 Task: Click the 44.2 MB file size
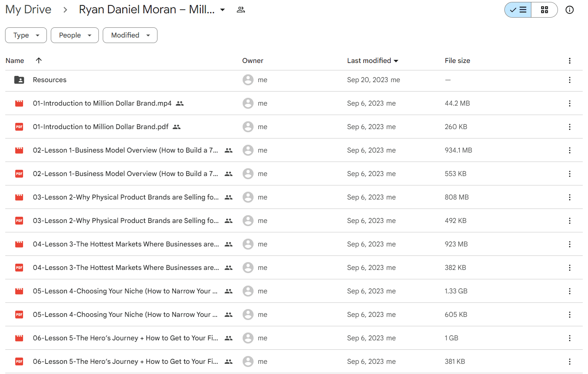(x=457, y=103)
